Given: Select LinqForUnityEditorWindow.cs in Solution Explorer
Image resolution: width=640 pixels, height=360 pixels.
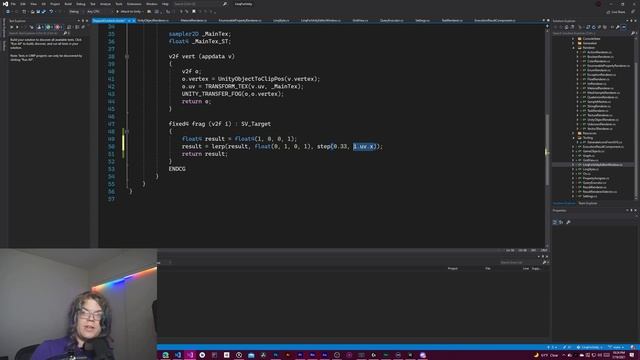Looking at the screenshot, I should pyautogui.click(x=602, y=165).
